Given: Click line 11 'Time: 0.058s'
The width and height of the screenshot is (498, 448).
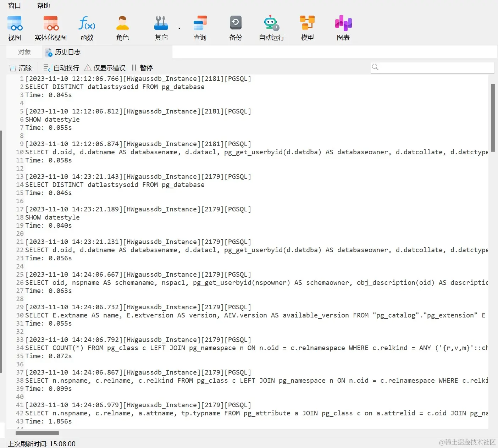Looking at the screenshot, I should tap(49, 160).
